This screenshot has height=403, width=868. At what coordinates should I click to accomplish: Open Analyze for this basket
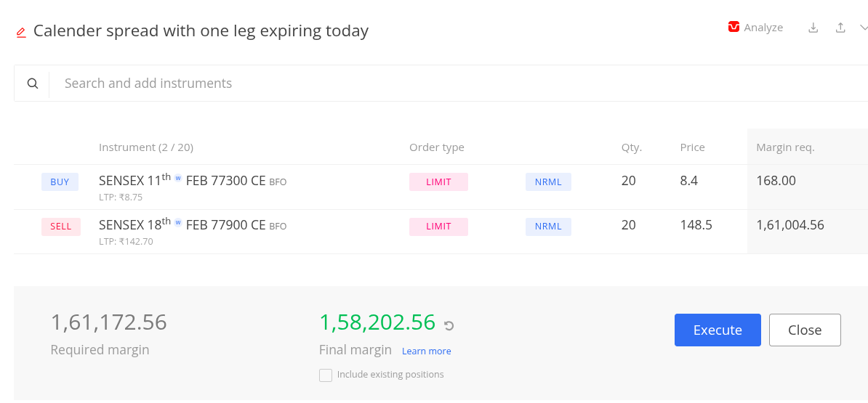(755, 27)
